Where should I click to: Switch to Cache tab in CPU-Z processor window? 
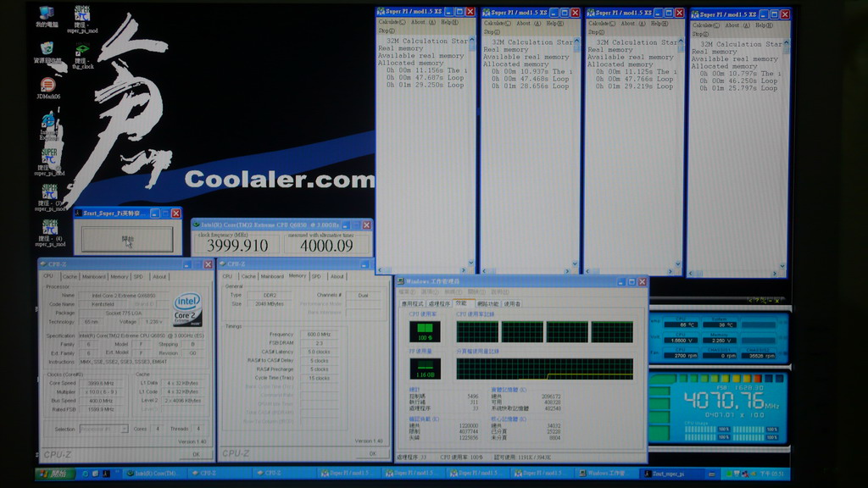click(70, 276)
